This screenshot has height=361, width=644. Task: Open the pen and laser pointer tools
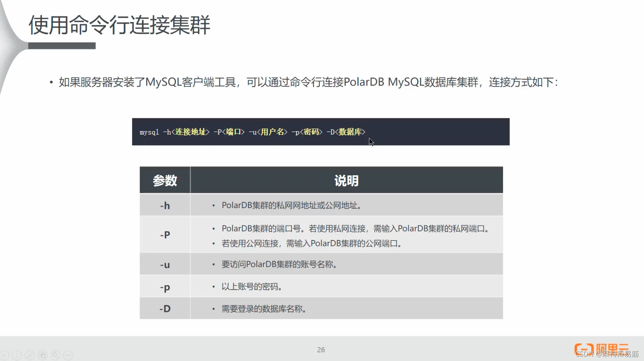[30, 355]
